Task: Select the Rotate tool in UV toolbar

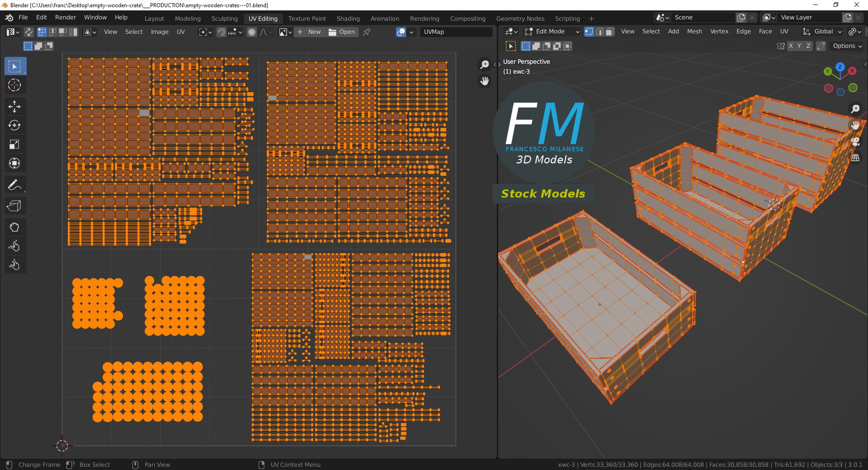Action: [x=14, y=126]
